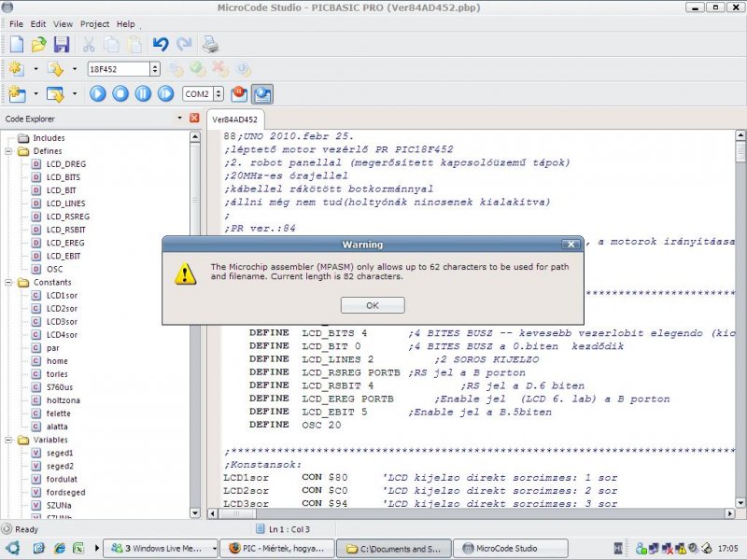
Task: Open the ICD Compile Program dropdown arrow
Action: click(75, 94)
